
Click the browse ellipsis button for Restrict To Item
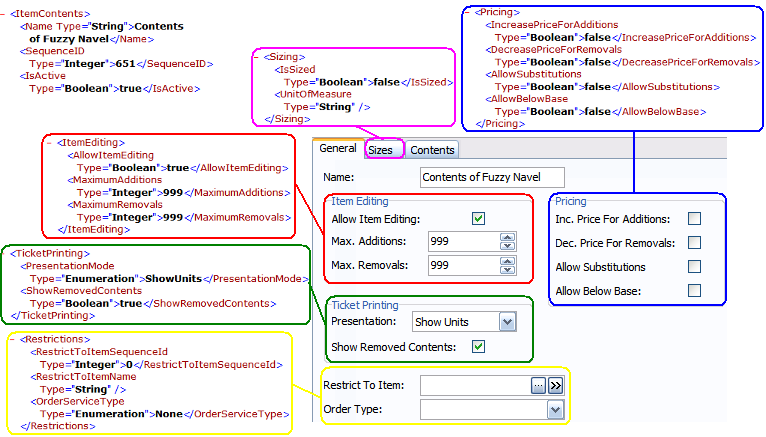tap(537, 385)
